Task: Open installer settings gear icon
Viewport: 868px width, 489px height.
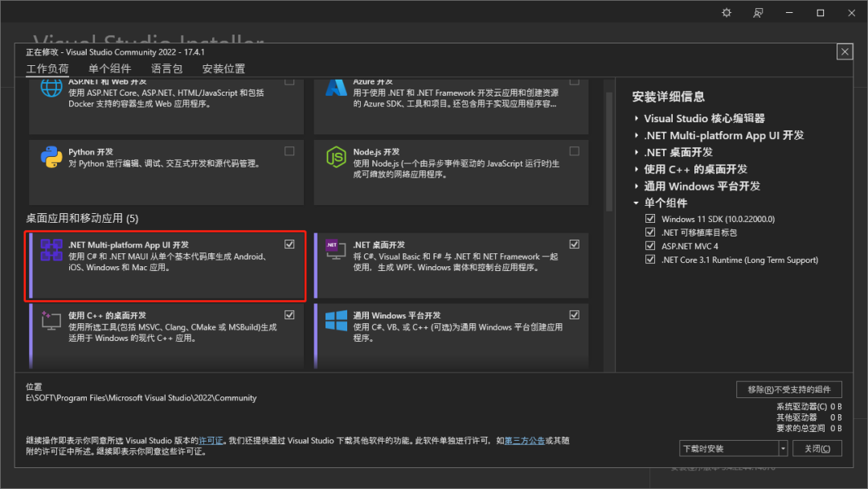Action: tap(727, 12)
